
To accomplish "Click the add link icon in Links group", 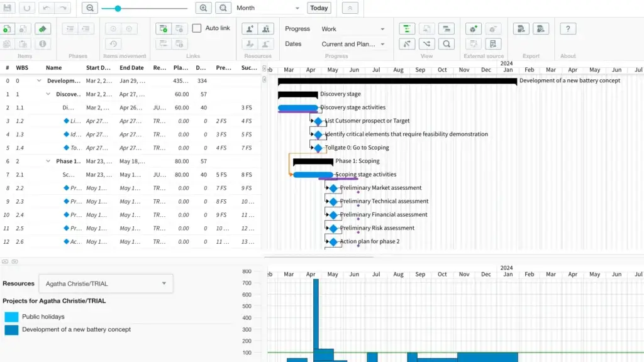I will [164, 28].
